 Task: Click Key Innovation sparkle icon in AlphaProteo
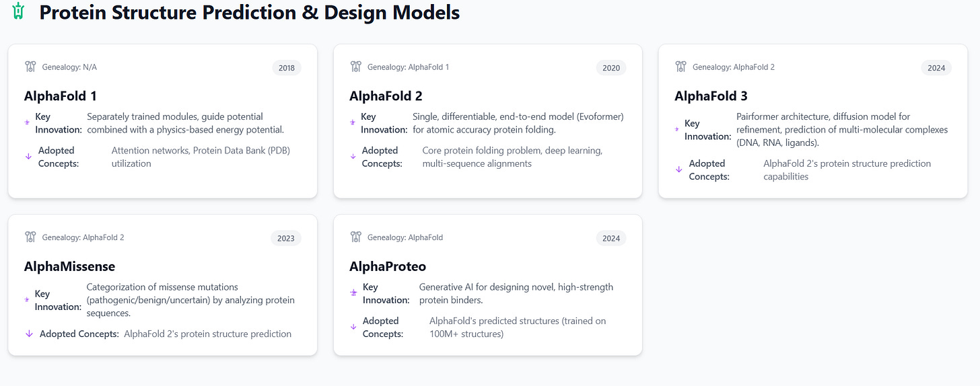pyautogui.click(x=353, y=293)
